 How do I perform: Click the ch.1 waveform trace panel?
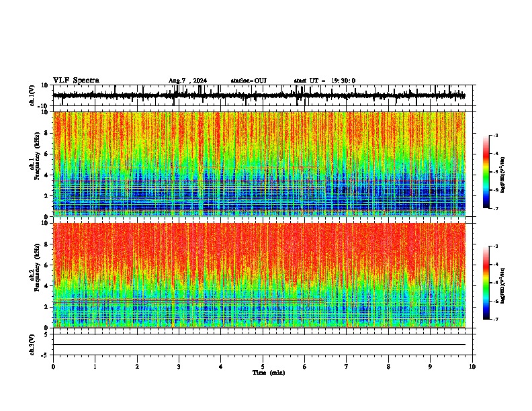[x=263, y=95]
